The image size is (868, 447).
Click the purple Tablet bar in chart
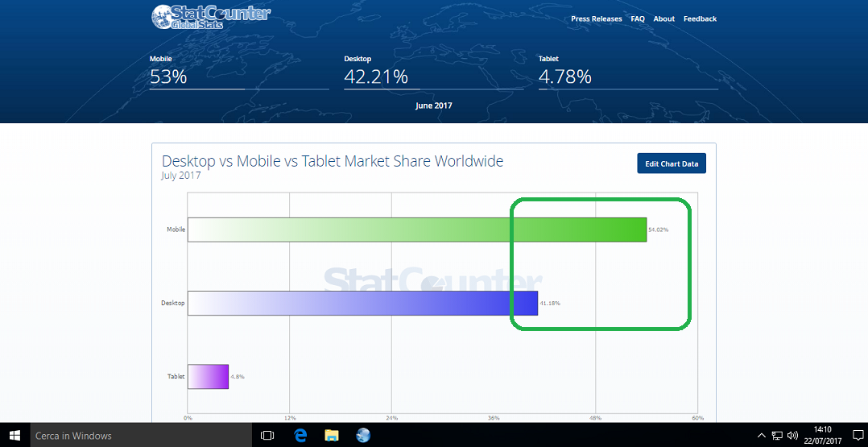[x=208, y=377]
